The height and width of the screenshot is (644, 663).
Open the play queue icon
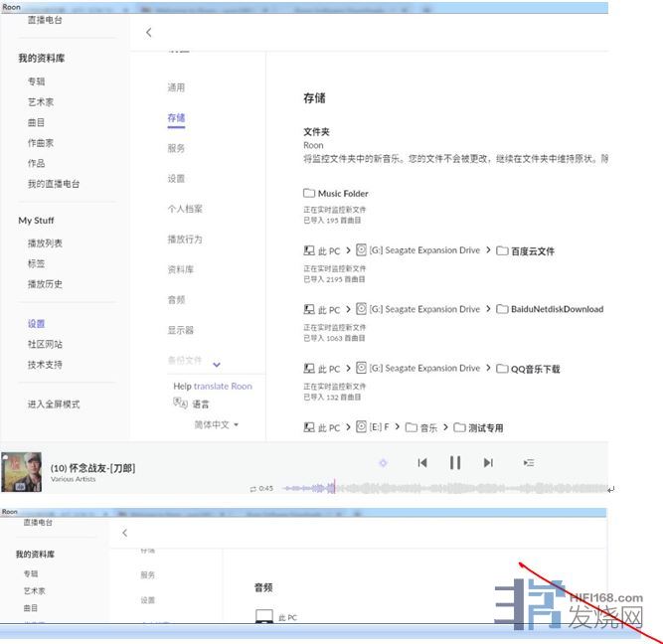[529, 462]
